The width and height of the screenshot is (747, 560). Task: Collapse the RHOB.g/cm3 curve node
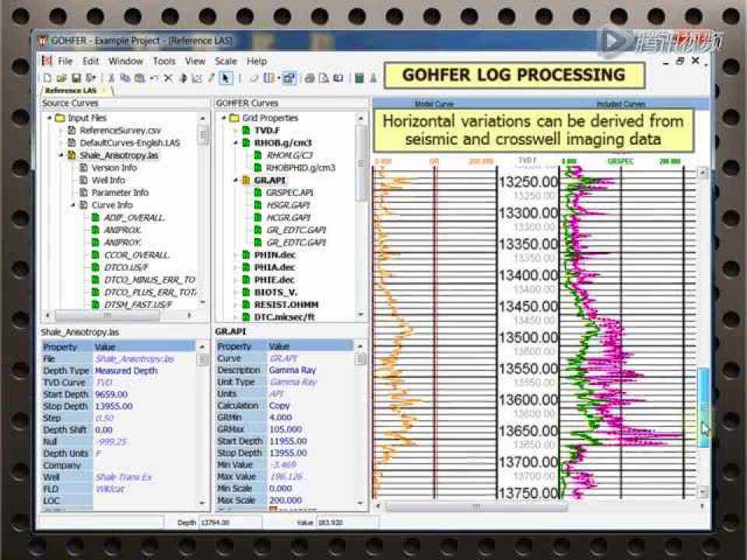pyautogui.click(x=236, y=143)
